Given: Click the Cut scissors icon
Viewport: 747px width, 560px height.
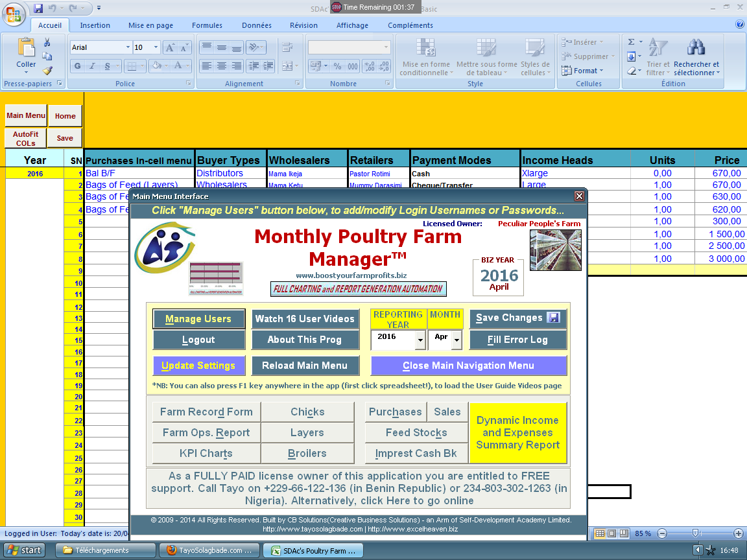Looking at the screenshot, I should [x=47, y=43].
